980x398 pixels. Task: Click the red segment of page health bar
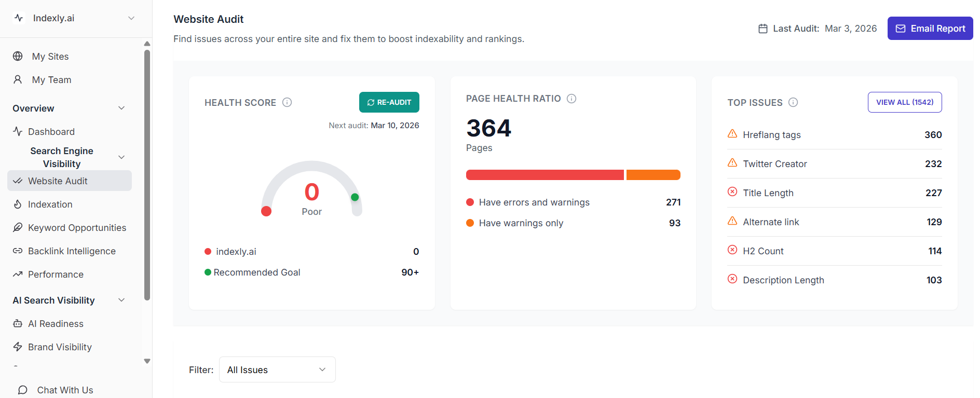[545, 175]
